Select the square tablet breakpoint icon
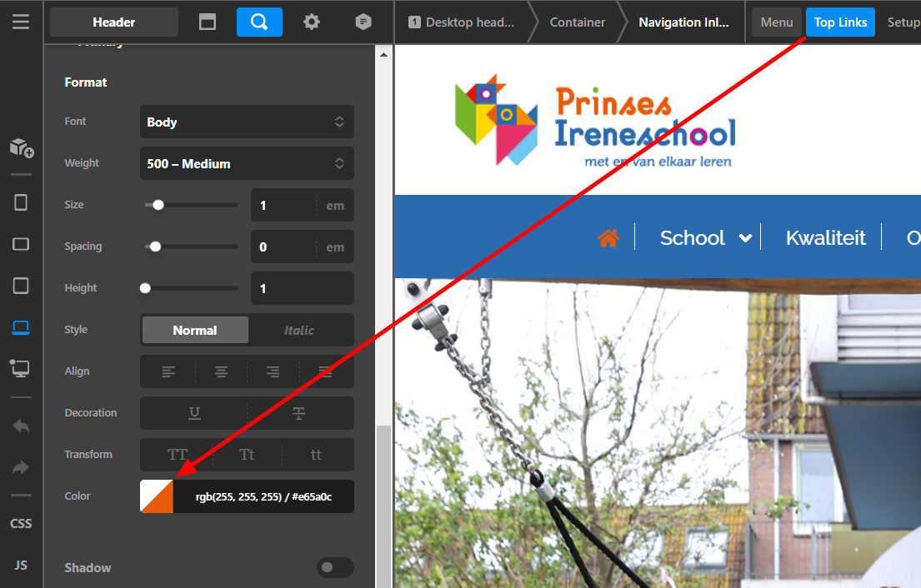Image resolution: width=921 pixels, height=588 pixels. click(x=21, y=286)
